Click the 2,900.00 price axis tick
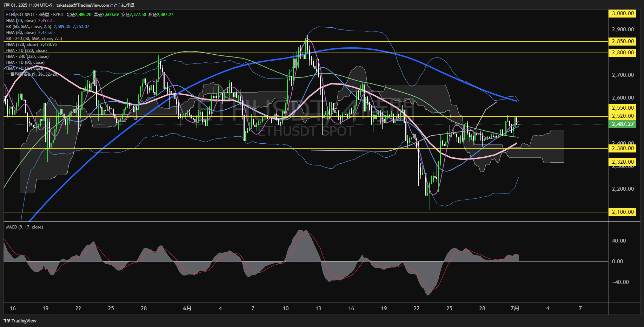Viewport: 644px width, 327px height. (623, 29)
